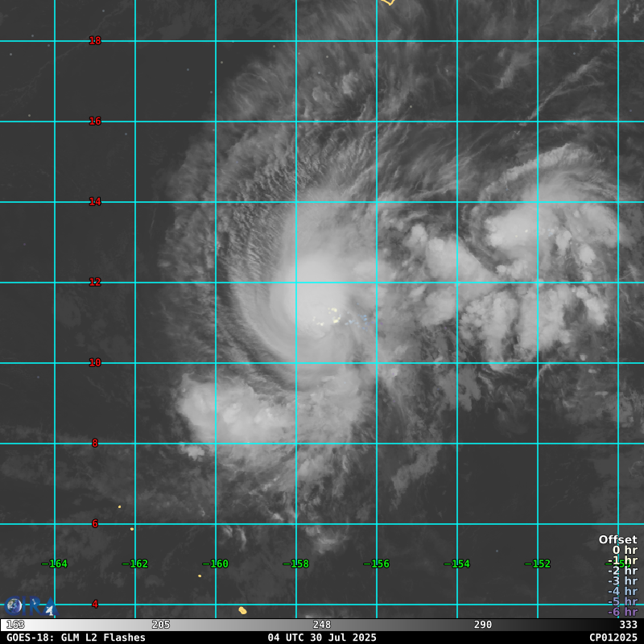This screenshot has height=644, width=644.
Task: Click the red latitude label 18
Action: [95, 40]
